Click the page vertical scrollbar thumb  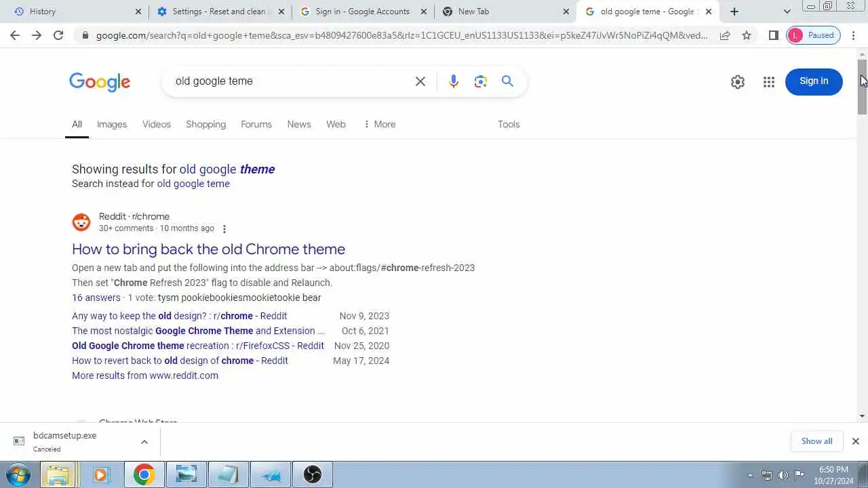tap(863, 87)
